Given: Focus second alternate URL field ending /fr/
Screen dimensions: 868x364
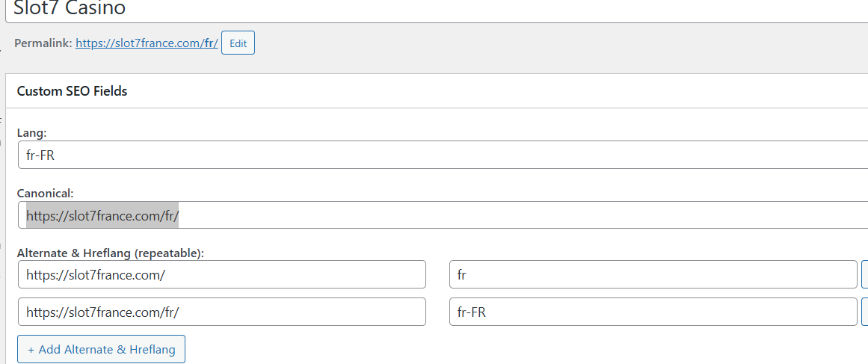Looking at the screenshot, I should tap(221, 312).
